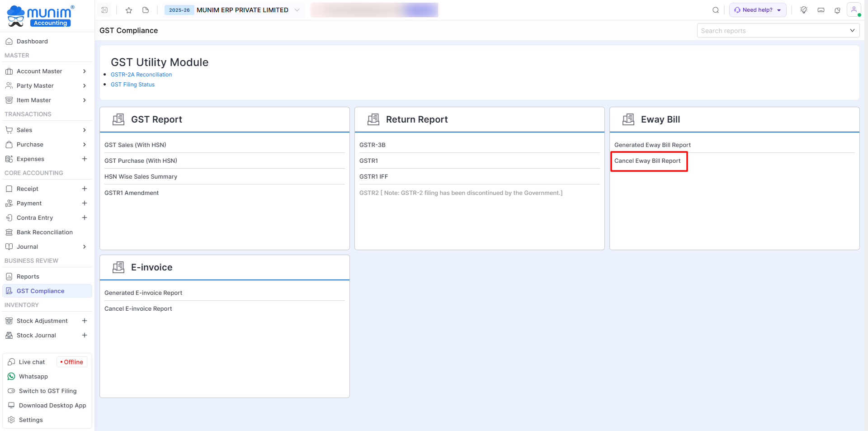
Task: Open GSTR-2A Reconciliation link
Action: 141,75
